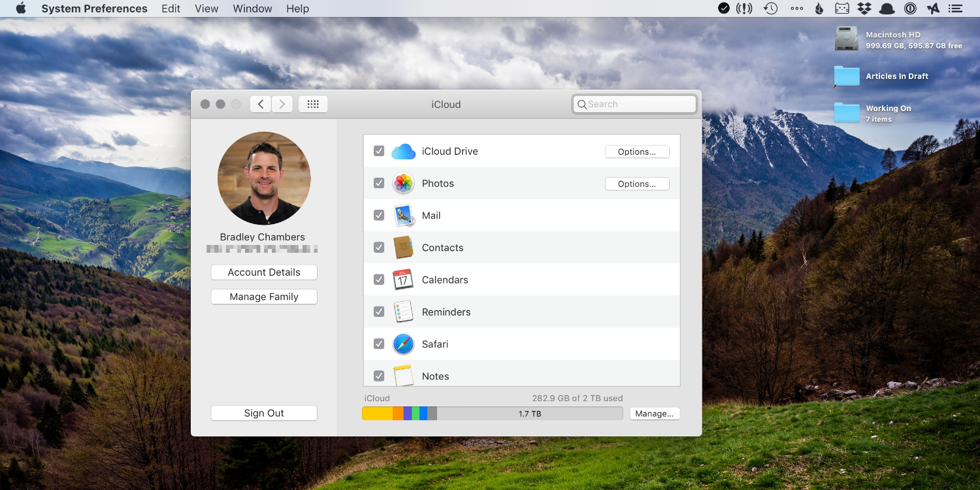Viewport: 980px width, 490px height.
Task: Click the Account Details button
Action: [264, 272]
